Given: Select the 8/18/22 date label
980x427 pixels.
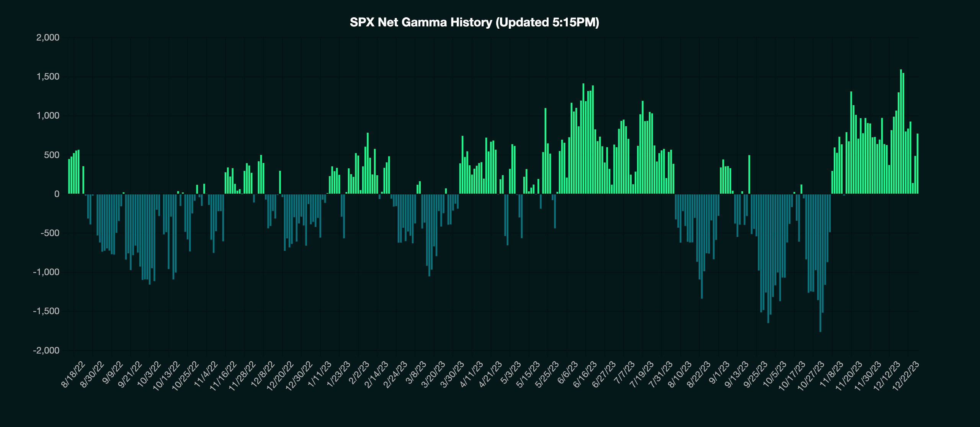Looking at the screenshot, I should pos(73,375).
